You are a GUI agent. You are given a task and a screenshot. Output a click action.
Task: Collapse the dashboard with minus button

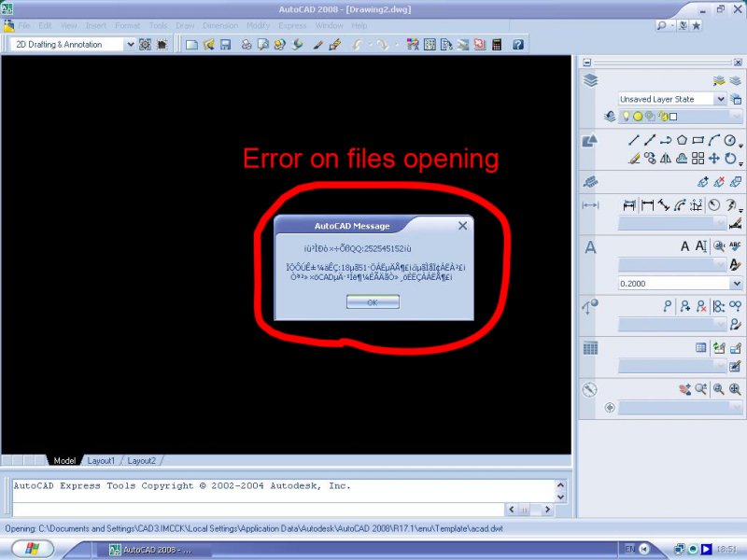[x=587, y=63]
